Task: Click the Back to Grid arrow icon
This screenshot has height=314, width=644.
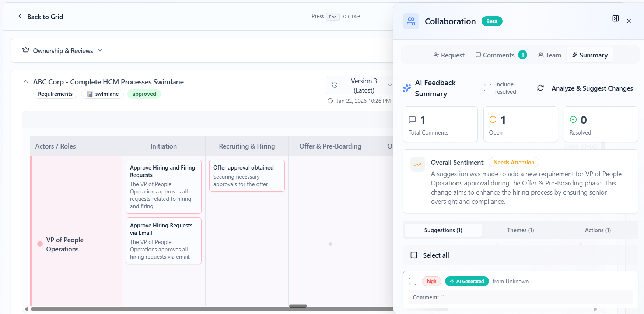Action: pos(20,17)
